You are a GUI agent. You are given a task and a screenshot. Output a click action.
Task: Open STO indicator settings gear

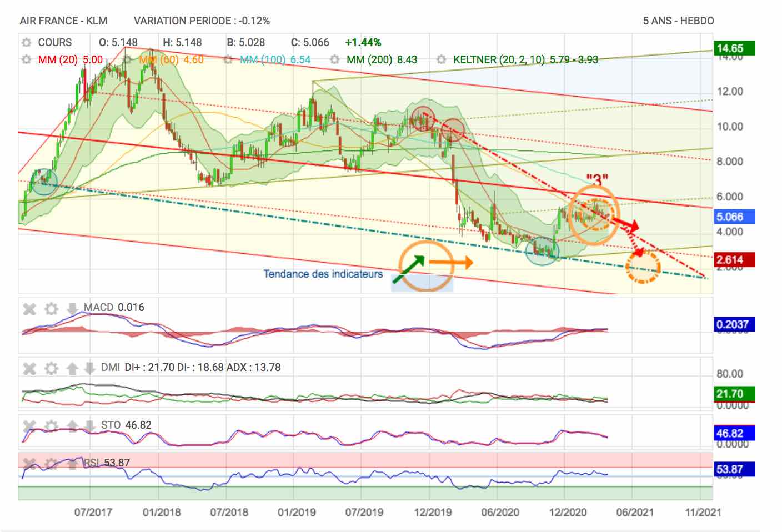click(x=51, y=426)
